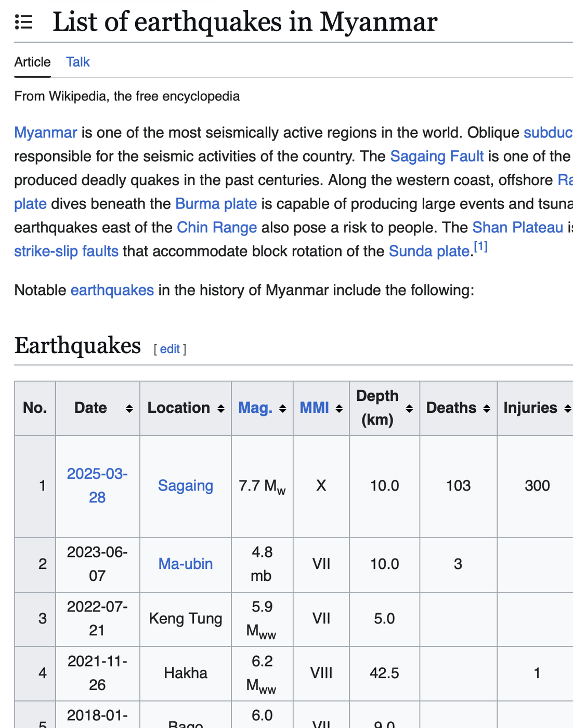This screenshot has width=573, height=728.
Task: Sort table by Depth (km) column
Action: point(409,409)
